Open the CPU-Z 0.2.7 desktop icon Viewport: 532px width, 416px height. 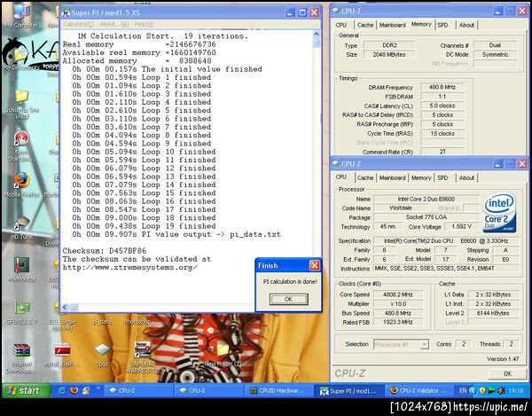(x=21, y=312)
